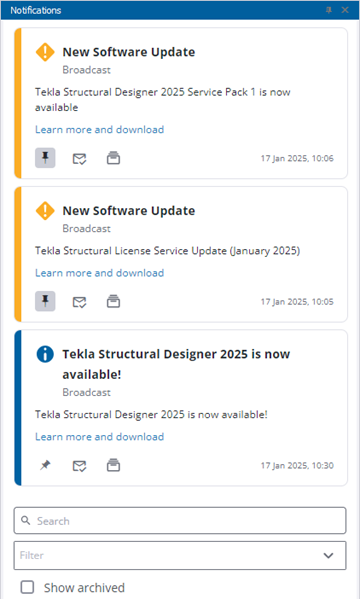Image resolution: width=360 pixels, height=599 pixels.
Task: Archive the Service Pack 1 notification
Action: point(113,158)
